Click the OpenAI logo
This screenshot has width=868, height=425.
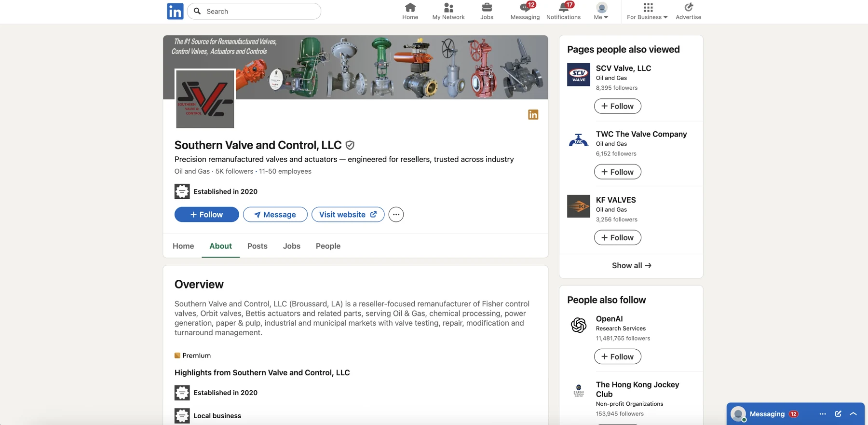pyautogui.click(x=579, y=325)
